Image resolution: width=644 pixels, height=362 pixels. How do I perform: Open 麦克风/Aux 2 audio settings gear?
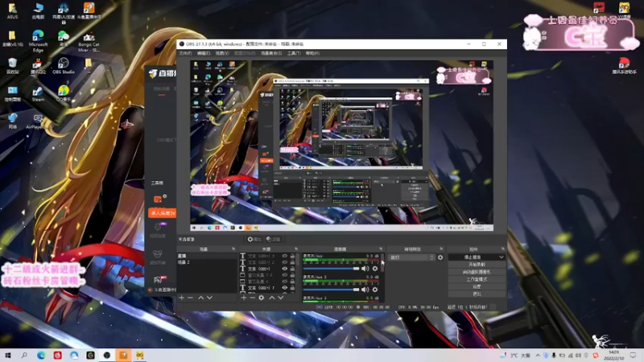pyautogui.click(x=375, y=290)
